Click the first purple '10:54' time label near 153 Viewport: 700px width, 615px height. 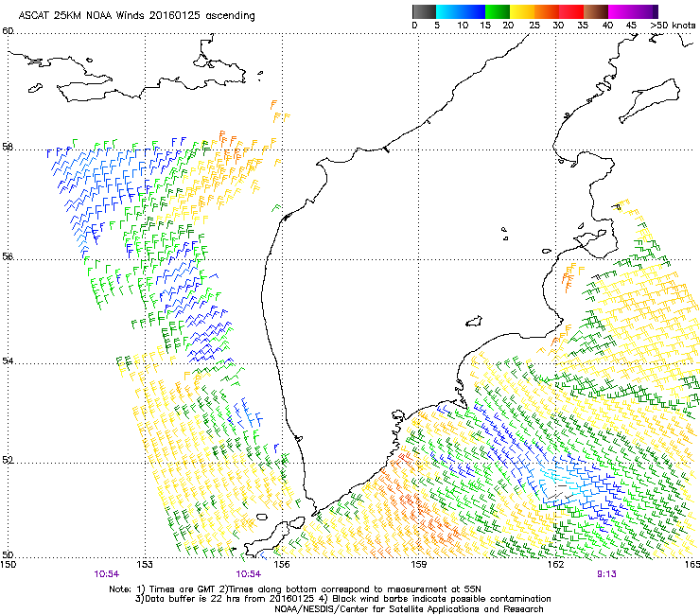tap(106, 574)
